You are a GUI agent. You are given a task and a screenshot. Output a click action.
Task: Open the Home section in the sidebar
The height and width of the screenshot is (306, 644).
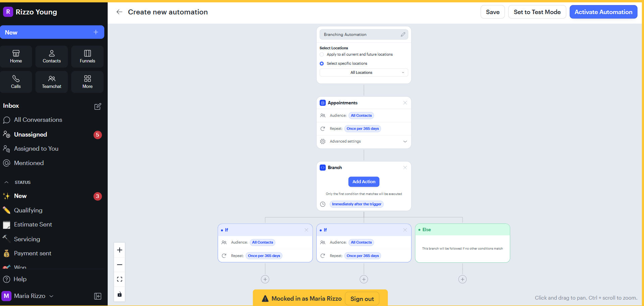point(16,57)
